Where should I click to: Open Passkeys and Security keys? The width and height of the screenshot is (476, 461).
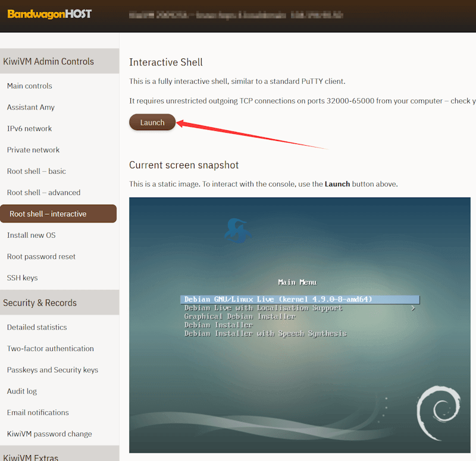tap(52, 370)
